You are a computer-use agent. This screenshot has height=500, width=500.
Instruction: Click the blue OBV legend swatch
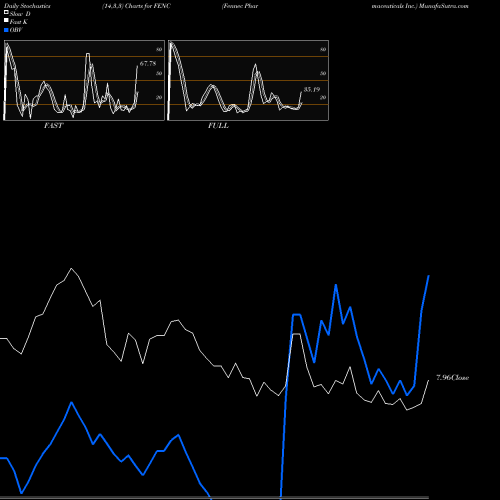[6, 30]
